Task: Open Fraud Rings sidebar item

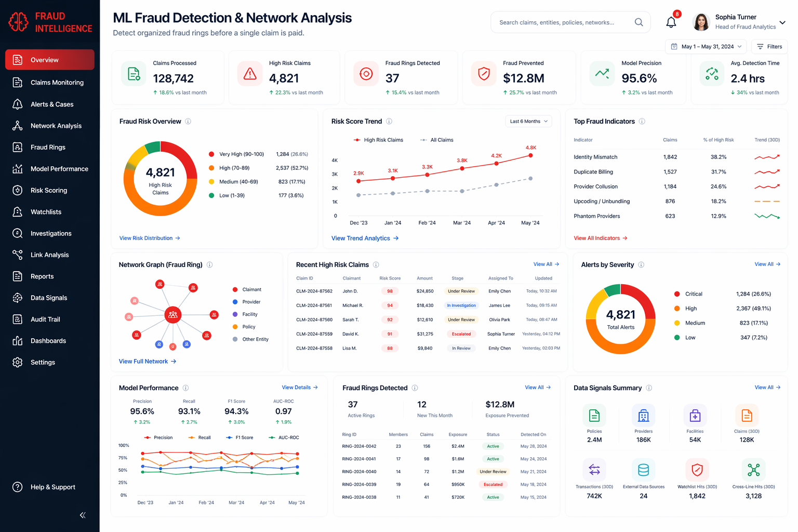Action: 50,148
